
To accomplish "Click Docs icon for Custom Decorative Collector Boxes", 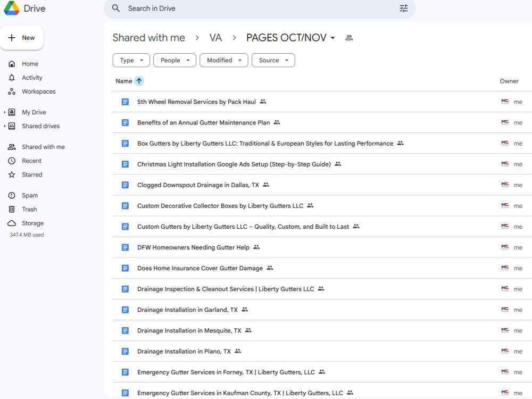I will tap(125, 205).
